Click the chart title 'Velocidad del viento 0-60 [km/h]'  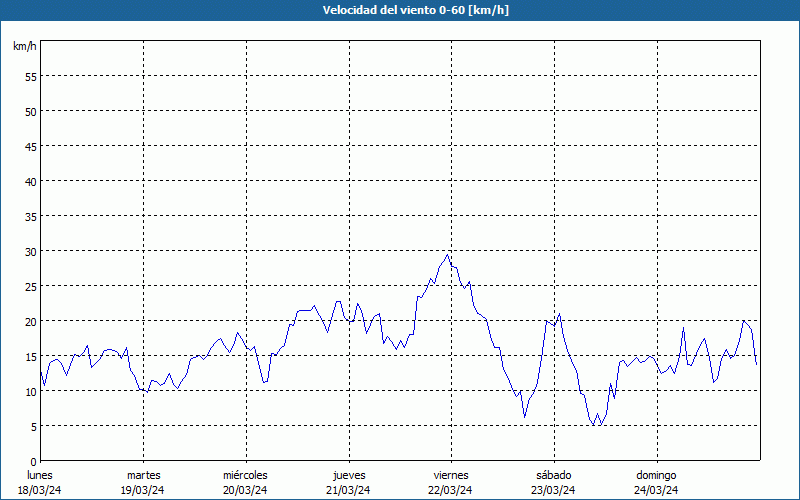coord(415,10)
